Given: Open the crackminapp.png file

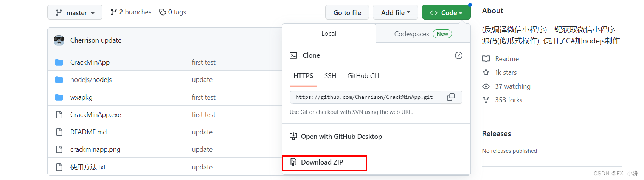Looking at the screenshot, I should click(95, 149).
